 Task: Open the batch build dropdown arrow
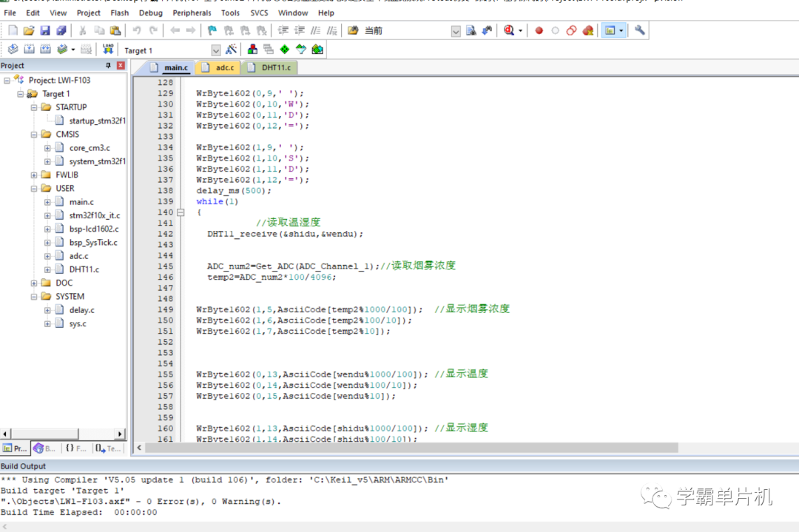[x=73, y=50]
